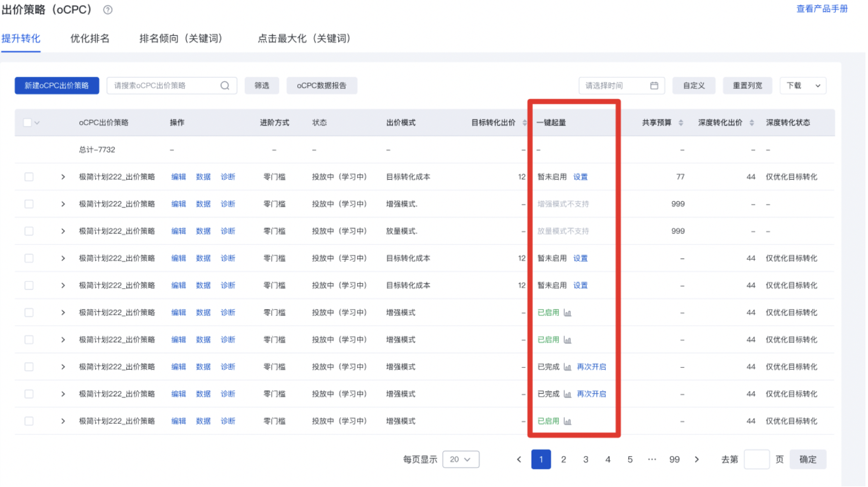Select page 1 in pagination
Viewport: 868px width, 487px height.
(x=541, y=459)
